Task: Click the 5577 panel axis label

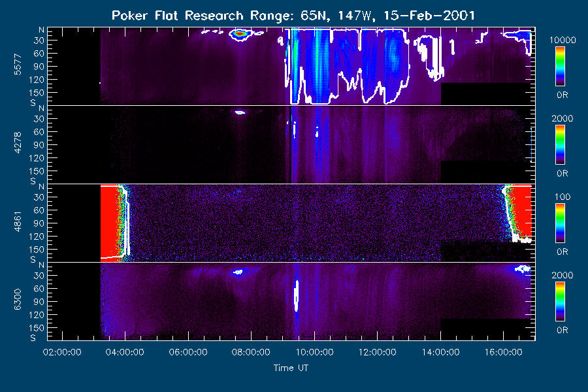Action: (18, 65)
